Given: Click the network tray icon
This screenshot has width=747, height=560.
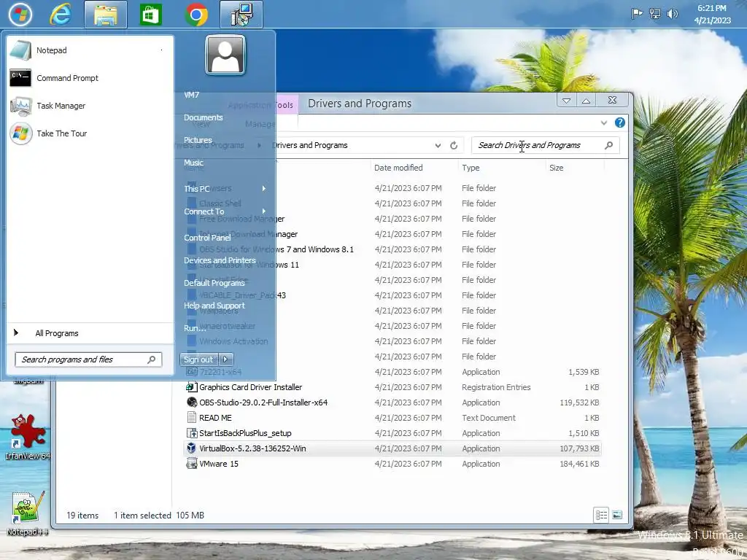Looking at the screenshot, I should tap(655, 14).
